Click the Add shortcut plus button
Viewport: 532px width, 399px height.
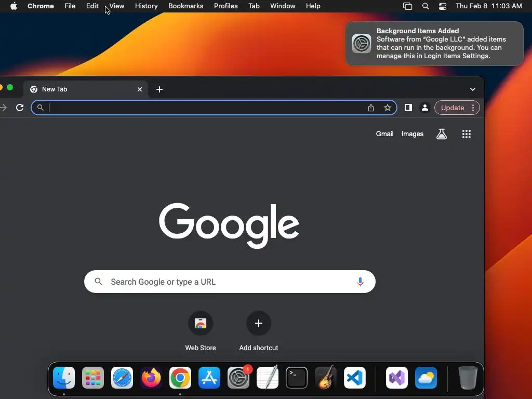pyautogui.click(x=259, y=323)
